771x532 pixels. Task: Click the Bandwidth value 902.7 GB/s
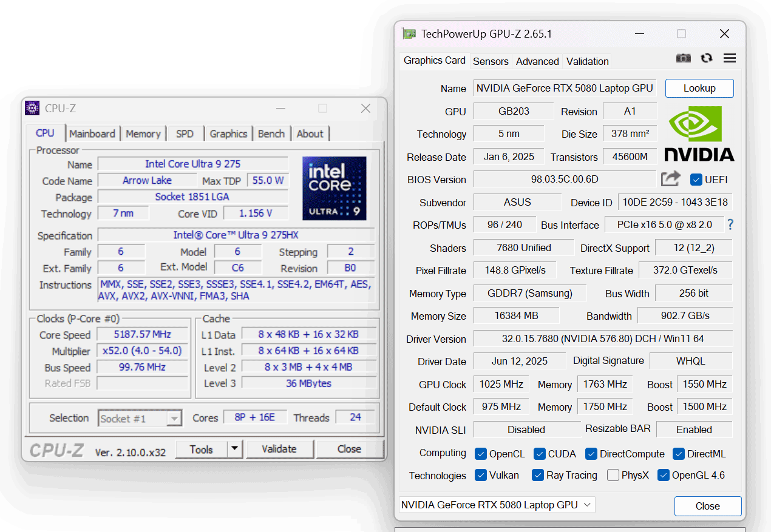tap(685, 315)
